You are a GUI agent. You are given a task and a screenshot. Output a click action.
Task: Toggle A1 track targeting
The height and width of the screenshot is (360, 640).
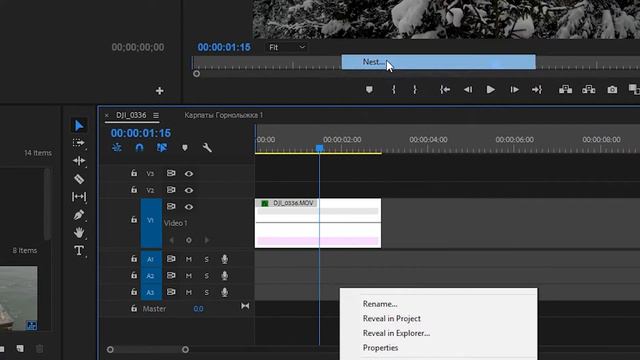point(151,259)
